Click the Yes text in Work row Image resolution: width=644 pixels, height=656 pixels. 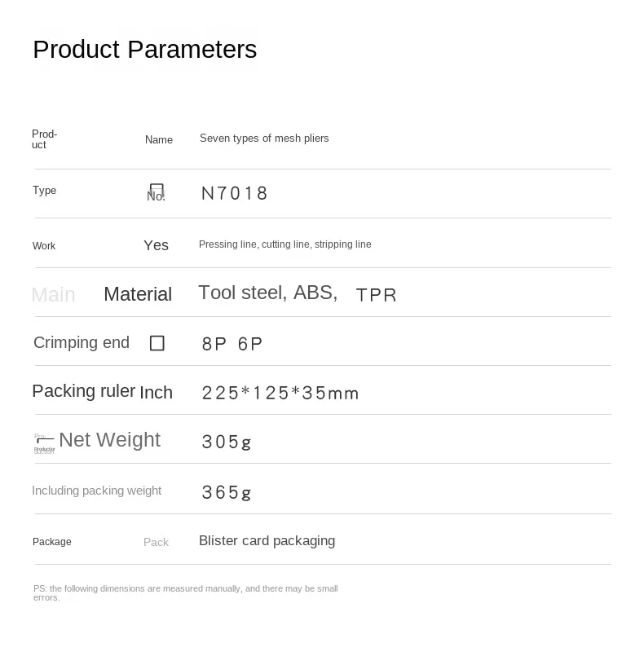click(156, 245)
